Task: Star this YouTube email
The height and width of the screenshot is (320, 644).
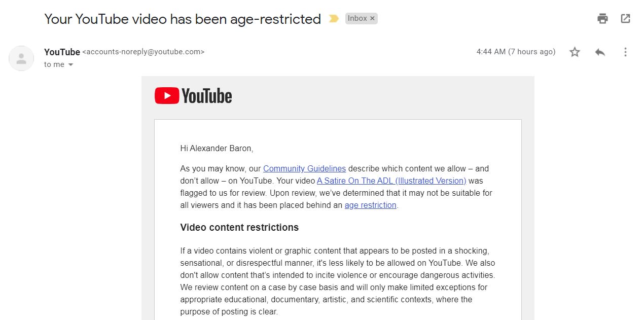Action: (x=575, y=52)
